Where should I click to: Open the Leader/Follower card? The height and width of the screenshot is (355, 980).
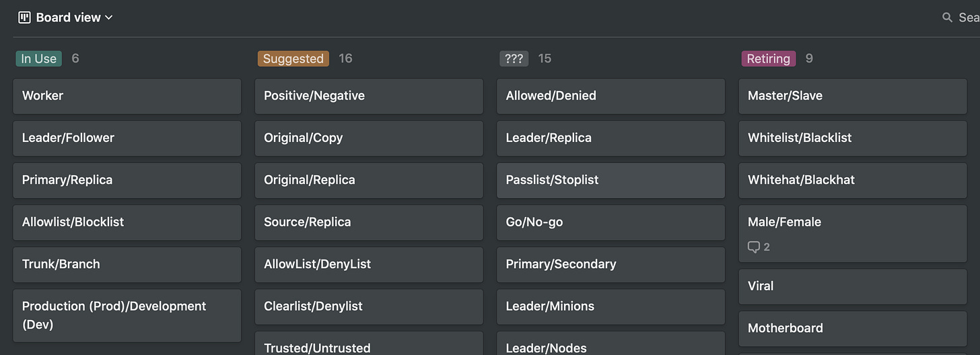(127, 138)
